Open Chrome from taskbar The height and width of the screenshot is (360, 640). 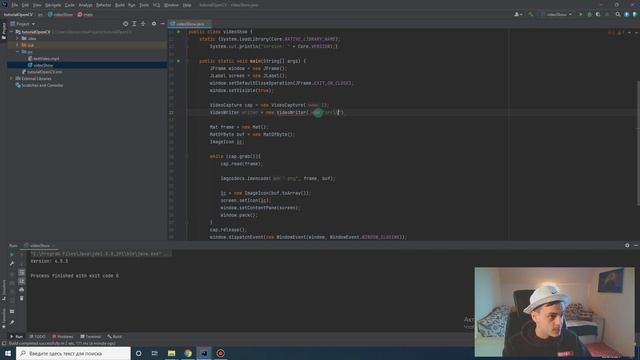click(x=188, y=353)
